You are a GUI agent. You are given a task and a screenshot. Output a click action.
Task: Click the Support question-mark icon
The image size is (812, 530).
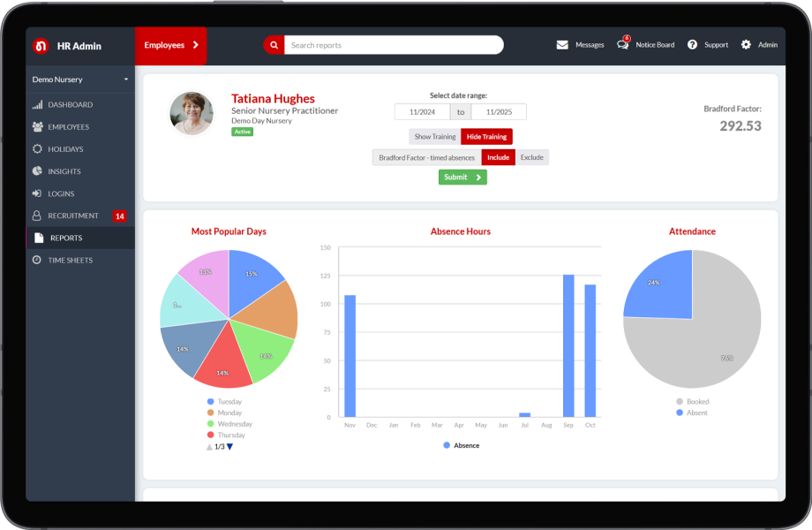tap(695, 44)
